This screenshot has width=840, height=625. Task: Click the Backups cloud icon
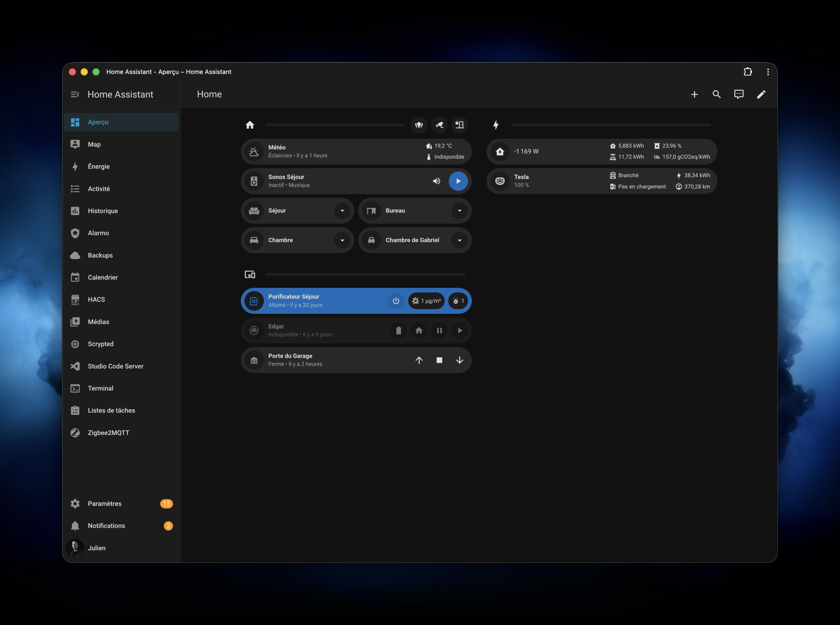click(75, 255)
